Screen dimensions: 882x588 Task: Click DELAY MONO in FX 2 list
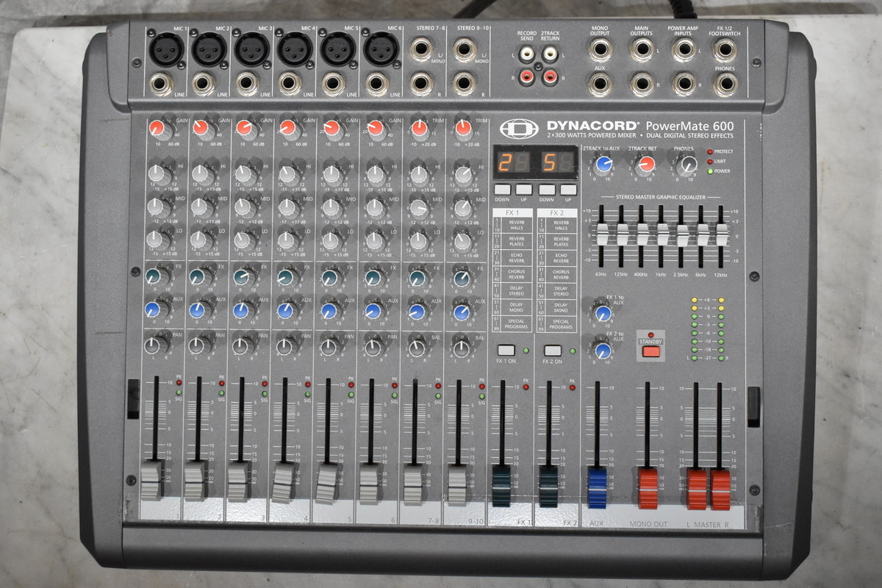562,307
